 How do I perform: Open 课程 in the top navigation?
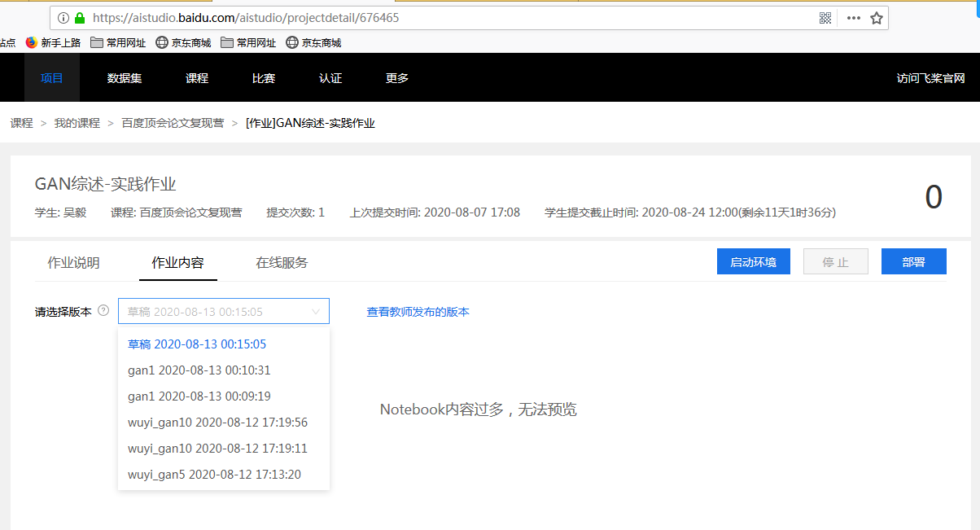pyautogui.click(x=197, y=78)
